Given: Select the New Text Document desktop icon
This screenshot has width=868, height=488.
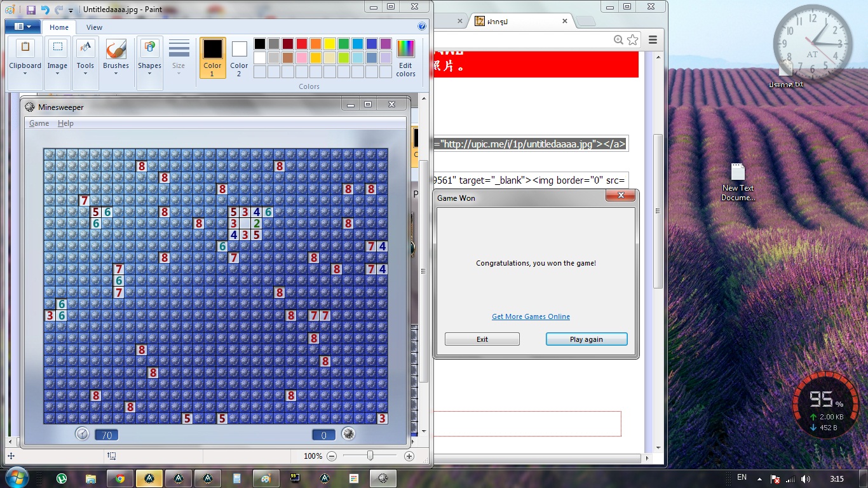Looking at the screenshot, I should point(738,183).
